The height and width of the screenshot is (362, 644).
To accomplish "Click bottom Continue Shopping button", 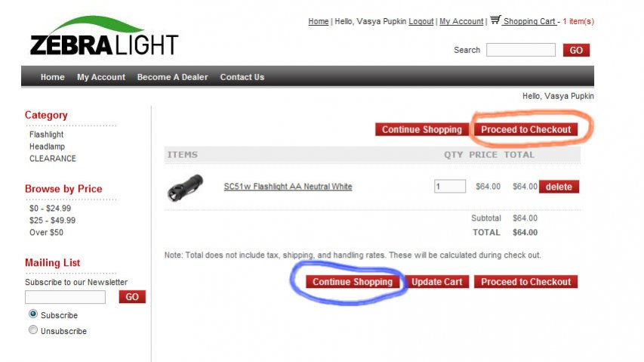I will pos(353,281).
